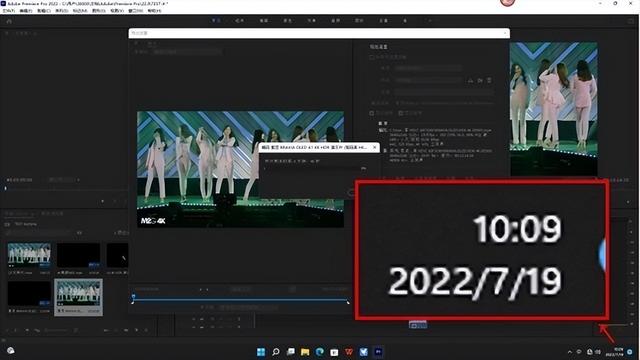640x360 pixels.
Task: Open the 标记(M) menu
Action: [80, 11]
